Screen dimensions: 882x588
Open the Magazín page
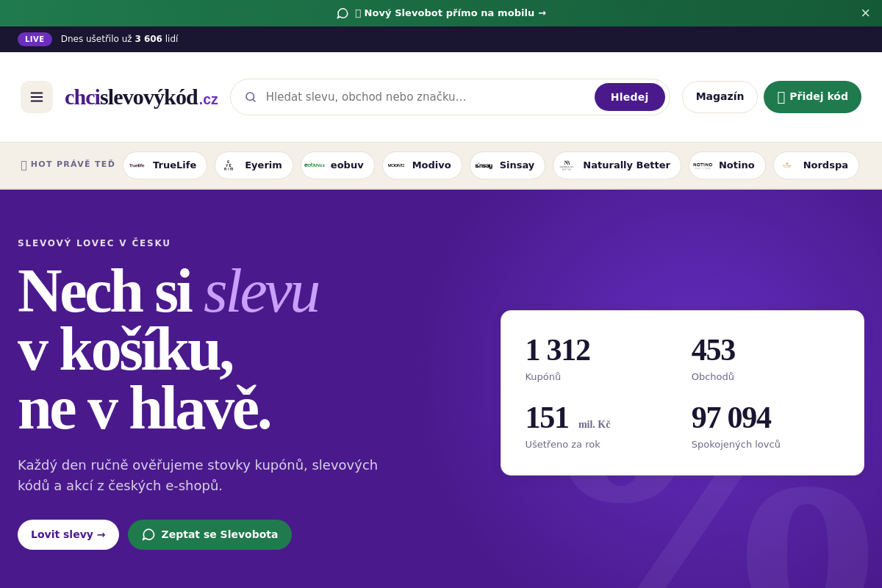pyautogui.click(x=720, y=97)
